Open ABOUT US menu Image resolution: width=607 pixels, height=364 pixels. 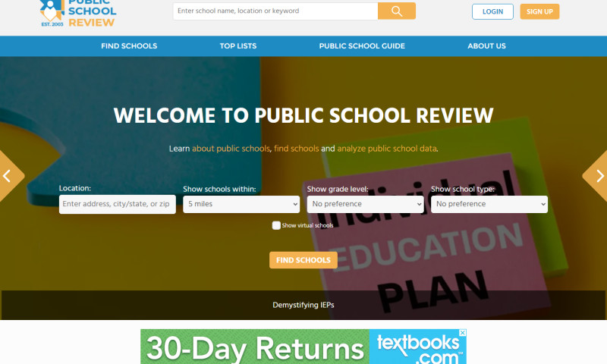(486, 46)
